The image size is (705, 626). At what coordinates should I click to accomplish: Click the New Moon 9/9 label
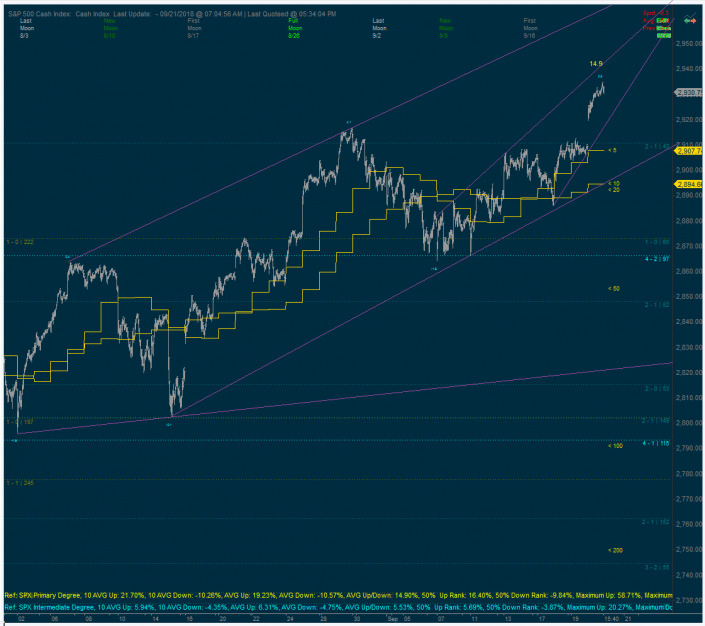pos(446,28)
